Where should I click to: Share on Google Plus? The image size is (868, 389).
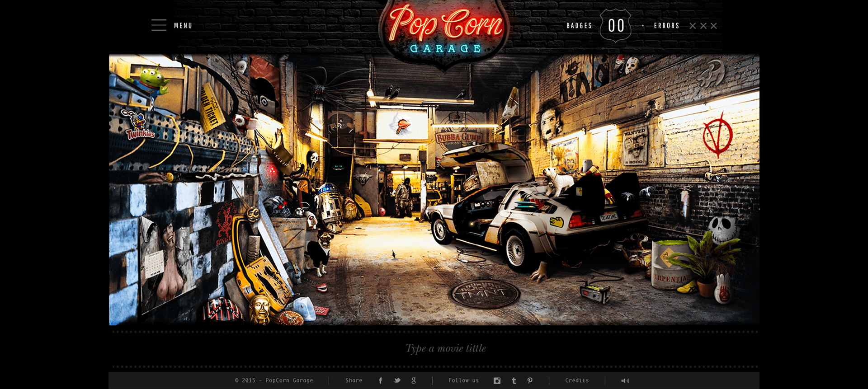[x=413, y=380]
